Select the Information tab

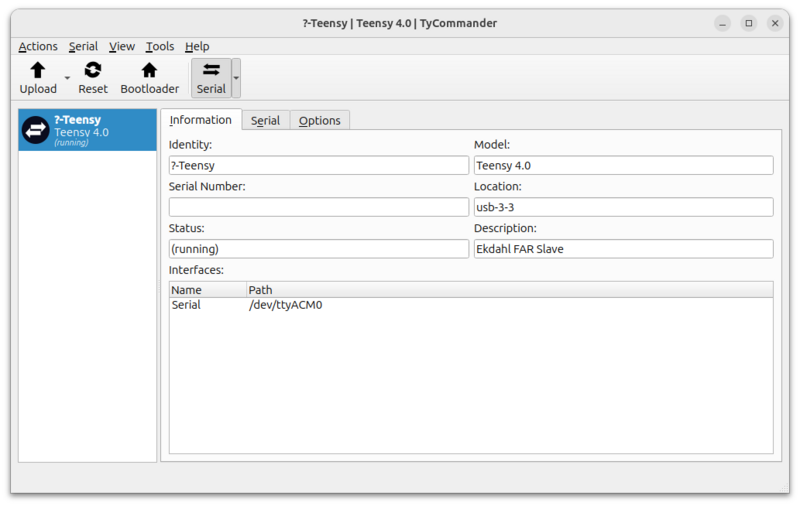[x=201, y=120]
